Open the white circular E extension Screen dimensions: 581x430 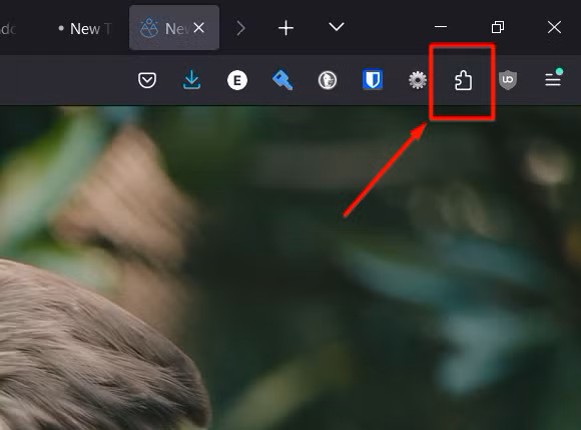pos(237,80)
